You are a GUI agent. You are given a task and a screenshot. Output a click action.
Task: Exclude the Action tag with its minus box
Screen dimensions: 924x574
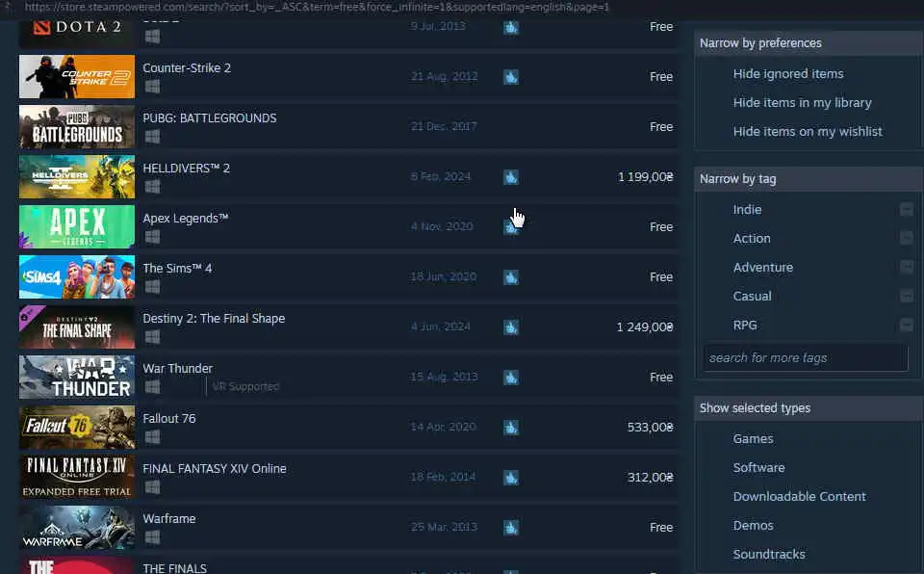coord(907,238)
